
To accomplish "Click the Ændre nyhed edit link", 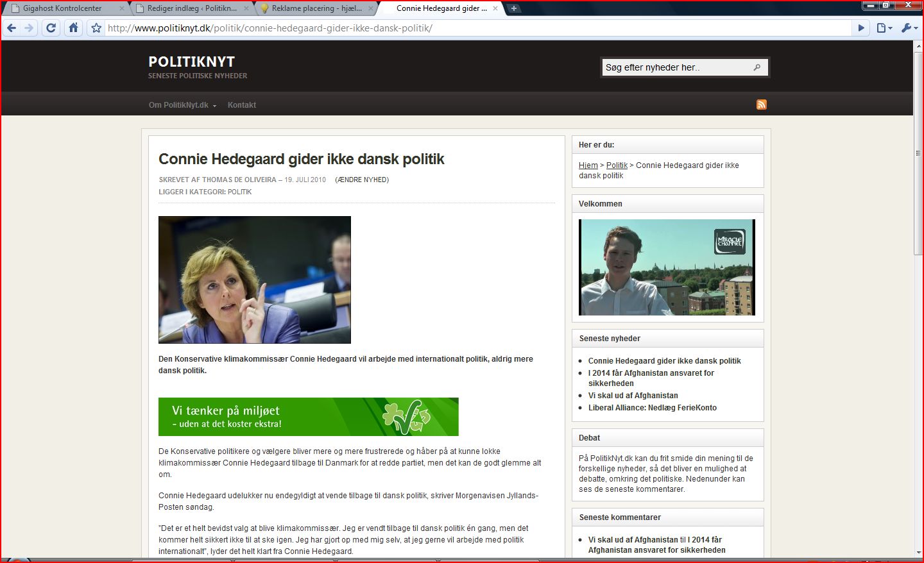I will [362, 180].
